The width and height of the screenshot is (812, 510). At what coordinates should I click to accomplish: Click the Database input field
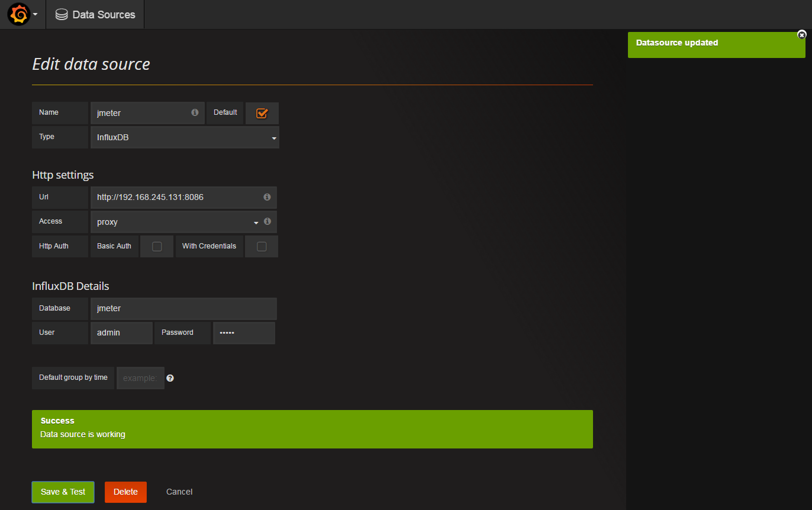183,309
